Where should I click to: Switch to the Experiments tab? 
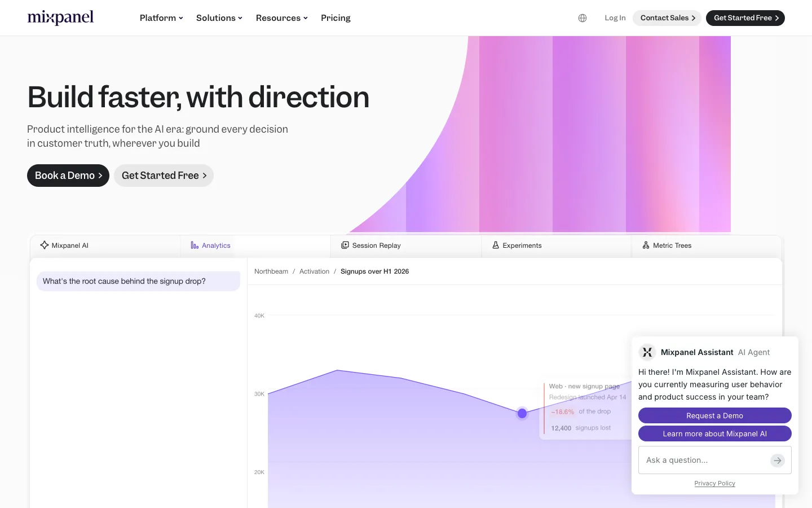pyautogui.click(x=557, y=246)
